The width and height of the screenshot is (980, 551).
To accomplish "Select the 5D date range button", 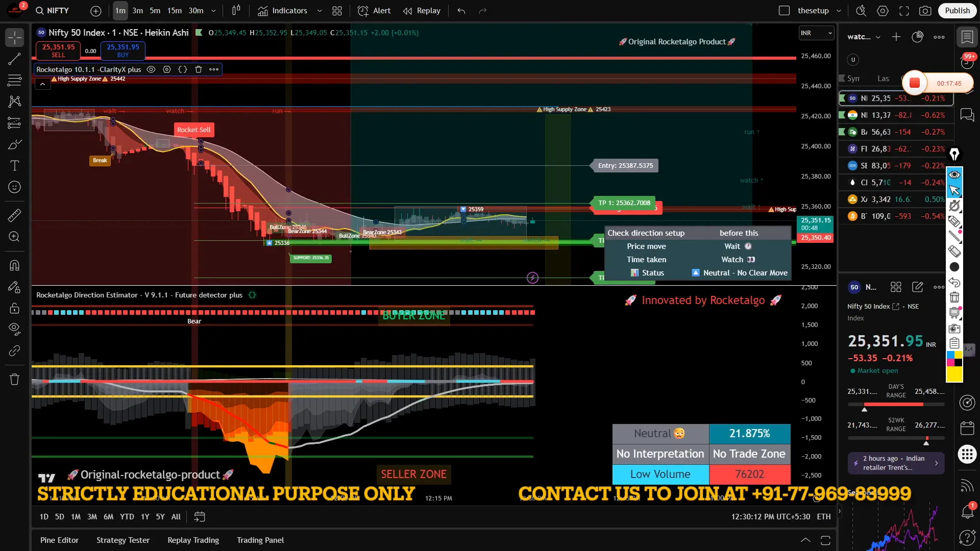I will click(59, 517).
